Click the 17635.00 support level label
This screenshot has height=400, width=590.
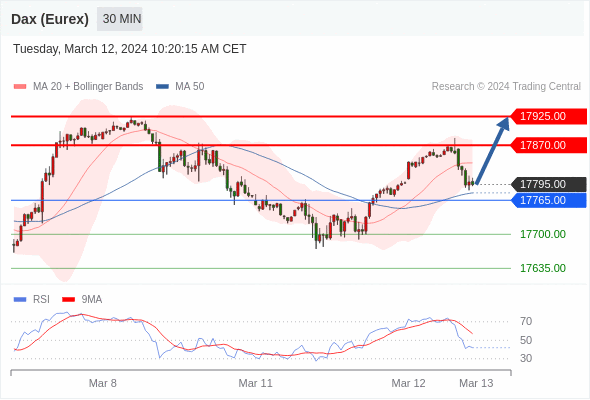point(543,268)
